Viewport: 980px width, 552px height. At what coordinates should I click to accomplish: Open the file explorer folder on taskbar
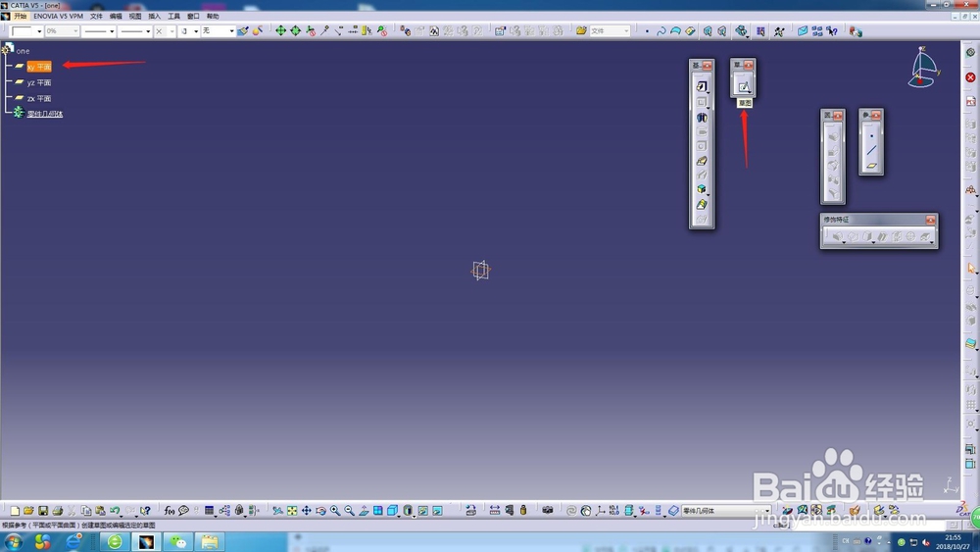[210, 541]
